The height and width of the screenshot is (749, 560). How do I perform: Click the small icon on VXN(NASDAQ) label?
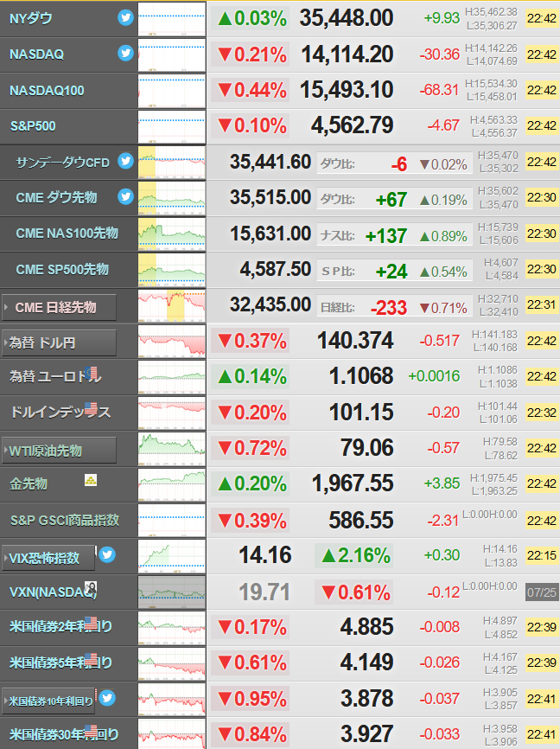click(x=91, y=587)
